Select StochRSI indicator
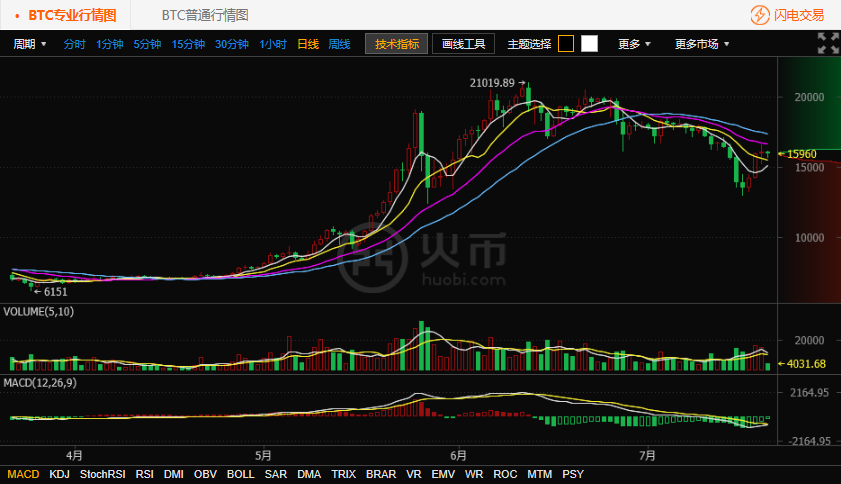 point(102,474)
